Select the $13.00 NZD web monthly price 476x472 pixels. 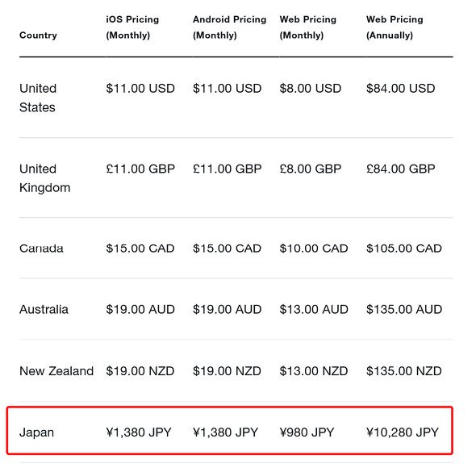click(314, 371)
